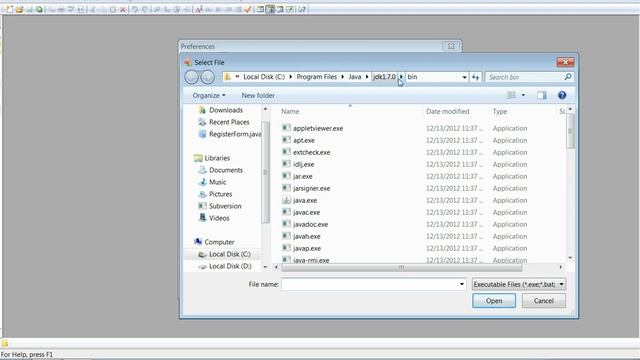Go forward using the dialog Forward arrow
The image size is (640, 360).
coord(207,77)
